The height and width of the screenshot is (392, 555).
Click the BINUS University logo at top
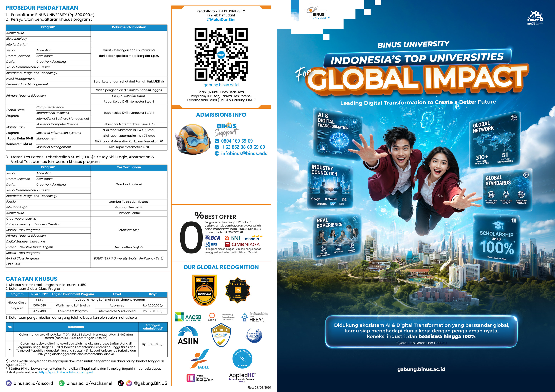click(317, 12)
